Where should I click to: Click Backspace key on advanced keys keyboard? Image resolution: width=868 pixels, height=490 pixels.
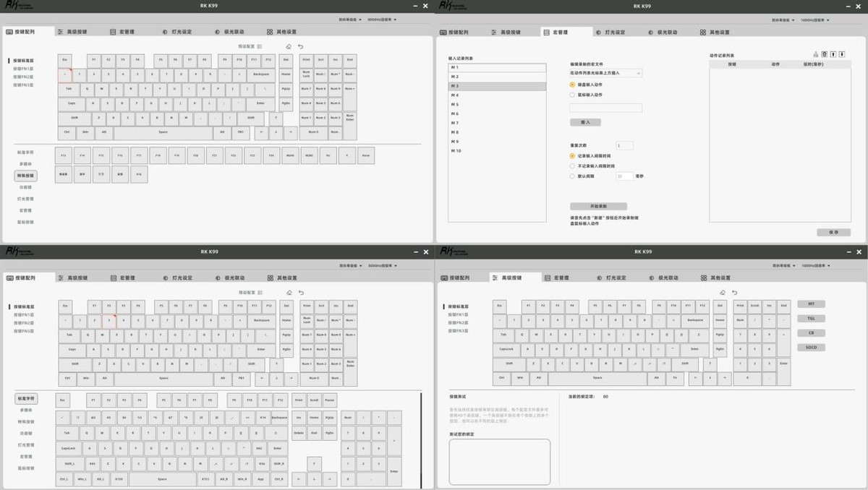click(694, 319)
